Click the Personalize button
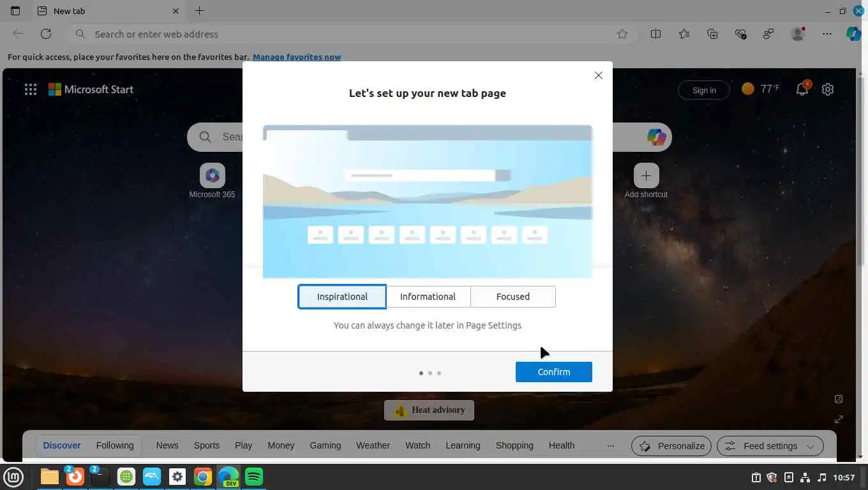The width and height of the screenshot is (868, 490). point(671,446)
